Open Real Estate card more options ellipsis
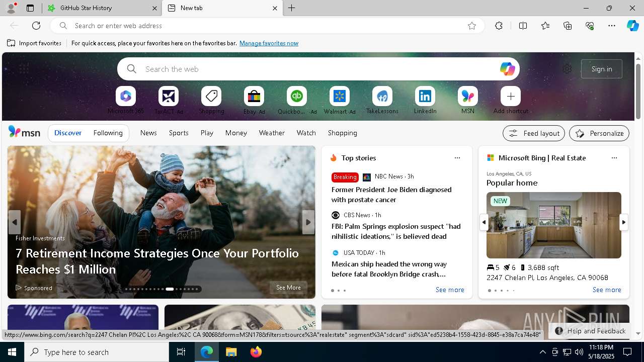 tap(614, 158)
